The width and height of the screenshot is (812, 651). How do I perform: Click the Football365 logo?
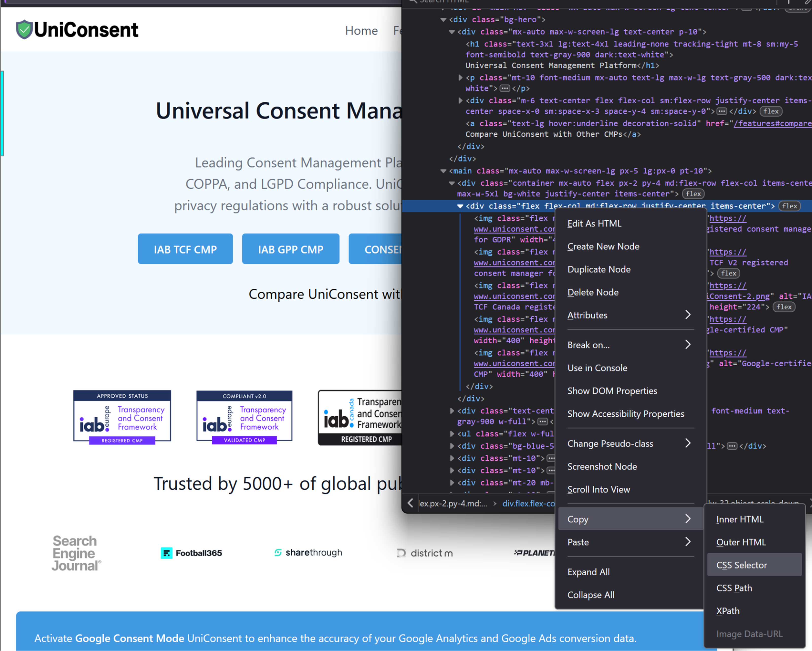pos(191,553)
